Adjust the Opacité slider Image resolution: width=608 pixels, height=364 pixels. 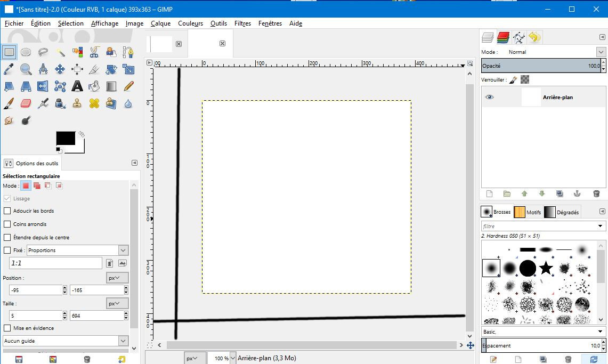pyautogui.click(x=541, y=66)
